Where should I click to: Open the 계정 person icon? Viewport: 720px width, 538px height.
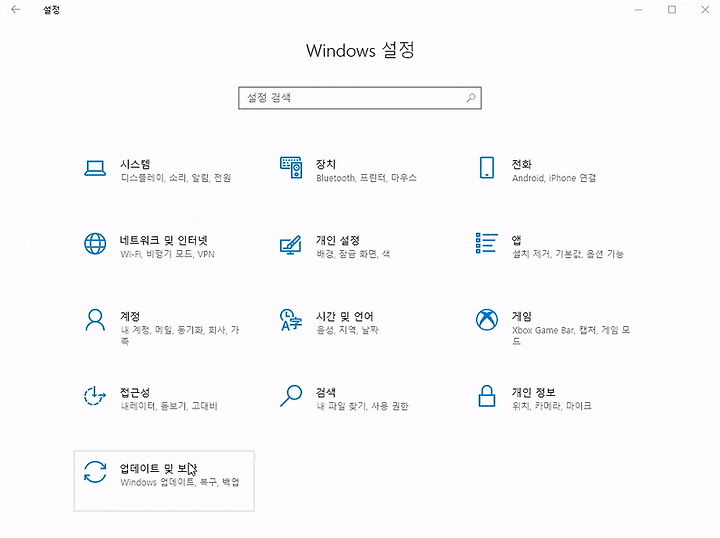click(x=95, y=320)
